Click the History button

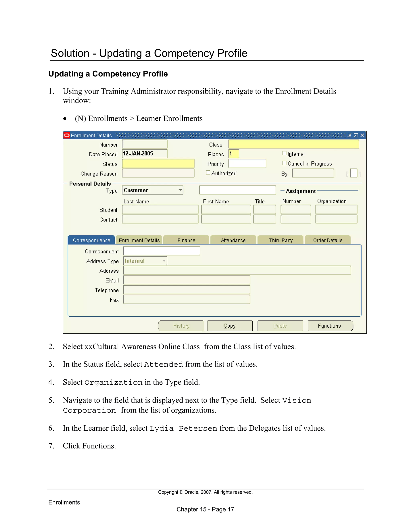[181, 326]
